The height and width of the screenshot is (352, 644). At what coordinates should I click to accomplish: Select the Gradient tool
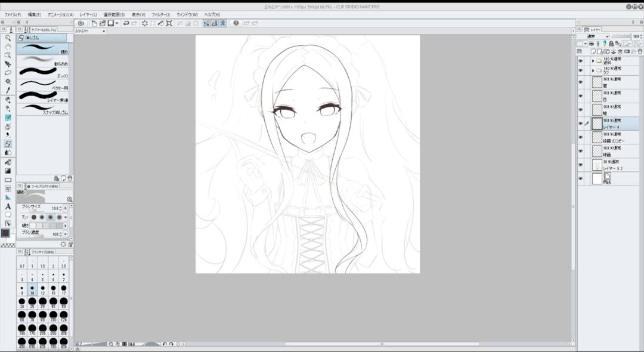(x=8, y=171)
